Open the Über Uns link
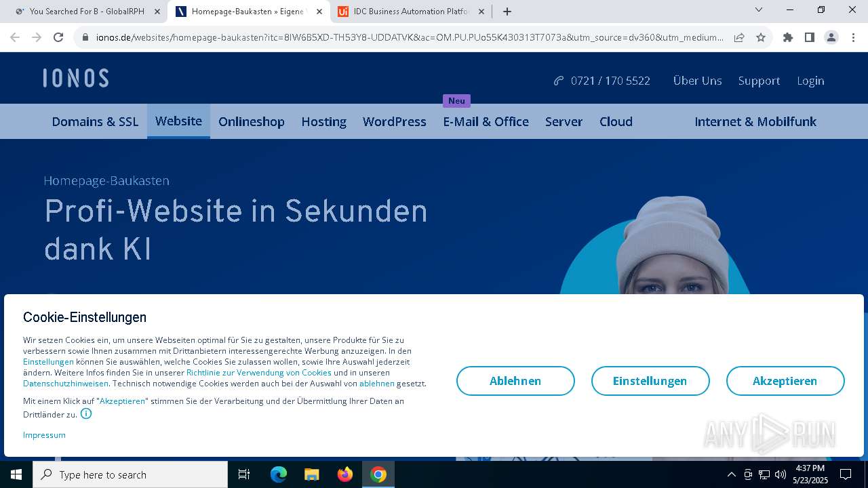Screen dimensions: 868x488 pos(697,81)
